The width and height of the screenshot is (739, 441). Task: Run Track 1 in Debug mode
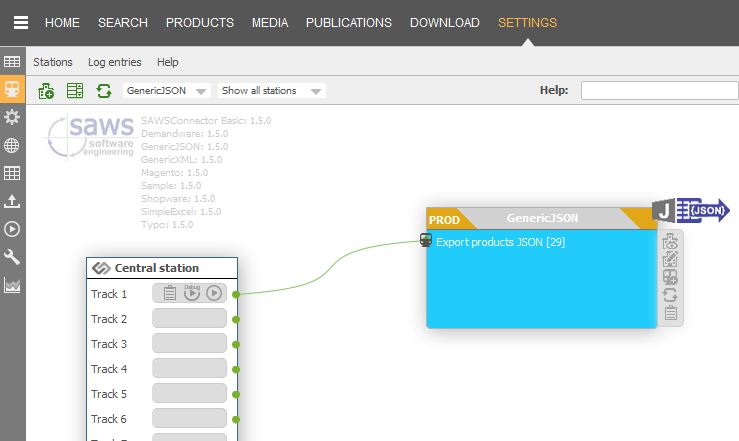coord(192,293)
